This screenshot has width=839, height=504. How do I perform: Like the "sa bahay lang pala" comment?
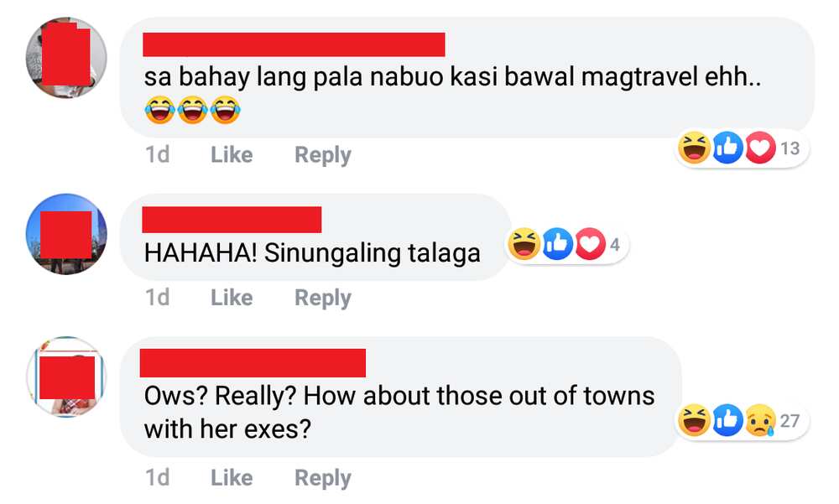[232, 154]
